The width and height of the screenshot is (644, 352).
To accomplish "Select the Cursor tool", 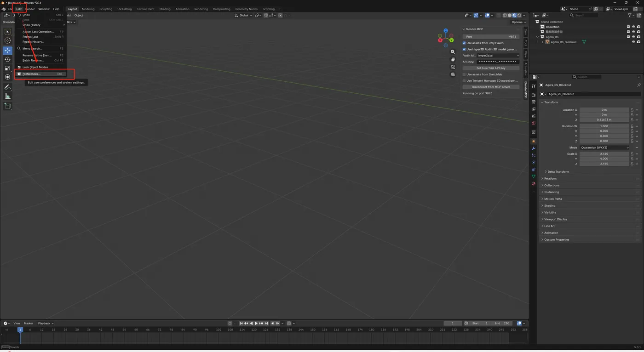I will (7, 40).
